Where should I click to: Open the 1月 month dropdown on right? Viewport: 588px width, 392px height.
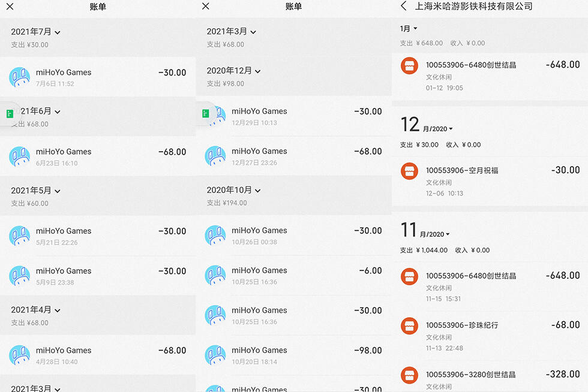coord(409,29)
